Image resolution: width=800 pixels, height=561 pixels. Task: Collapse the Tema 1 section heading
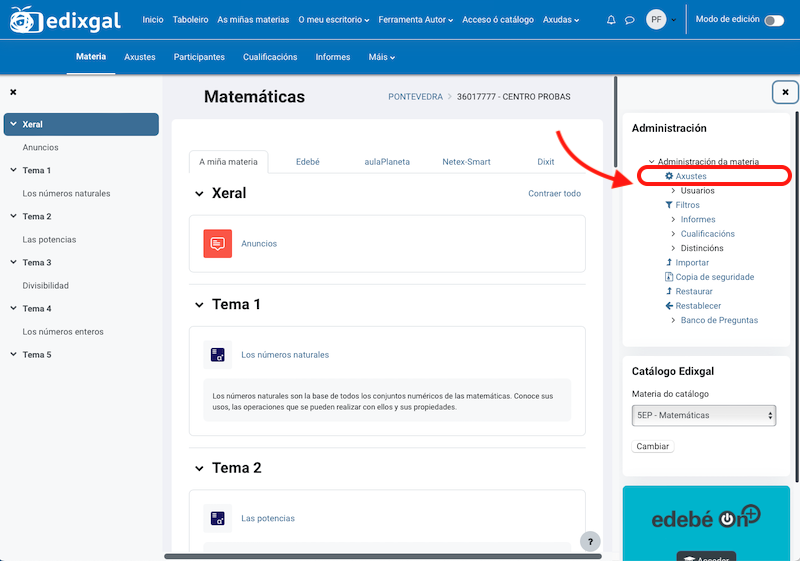point(199,305)
